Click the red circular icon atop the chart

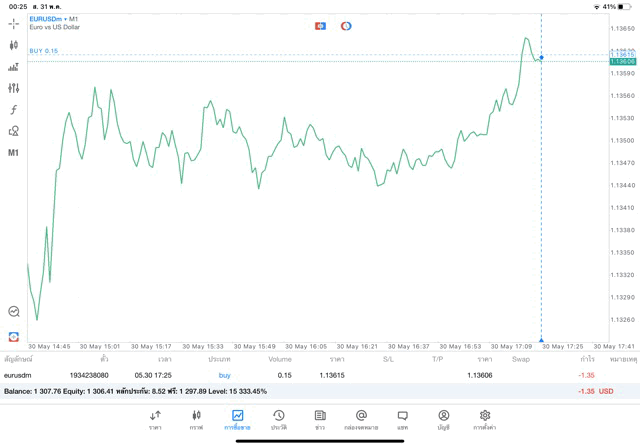coord(346,26)
